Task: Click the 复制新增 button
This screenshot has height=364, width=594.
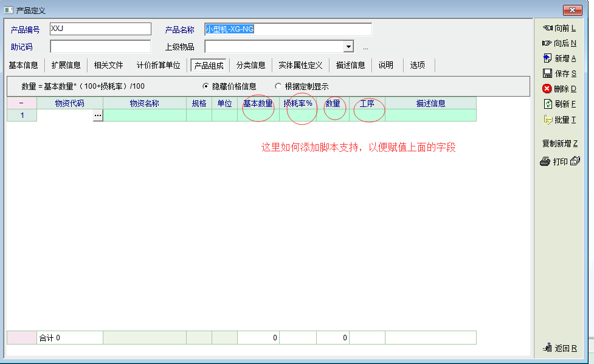Action: click(x=559, y=143)
